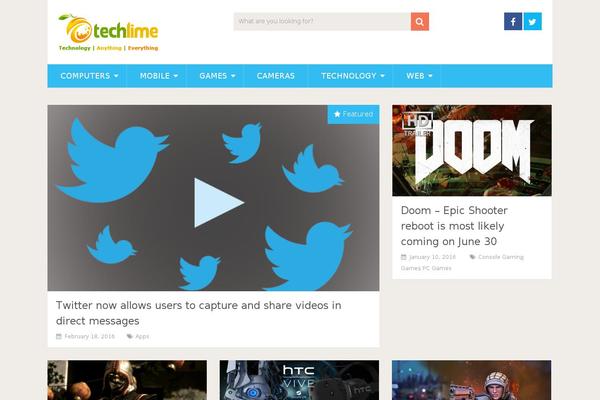Viewport: 600px width, 400px height.
Task: Open the masked warrior article thumbnail
Action: pos(127,380)
